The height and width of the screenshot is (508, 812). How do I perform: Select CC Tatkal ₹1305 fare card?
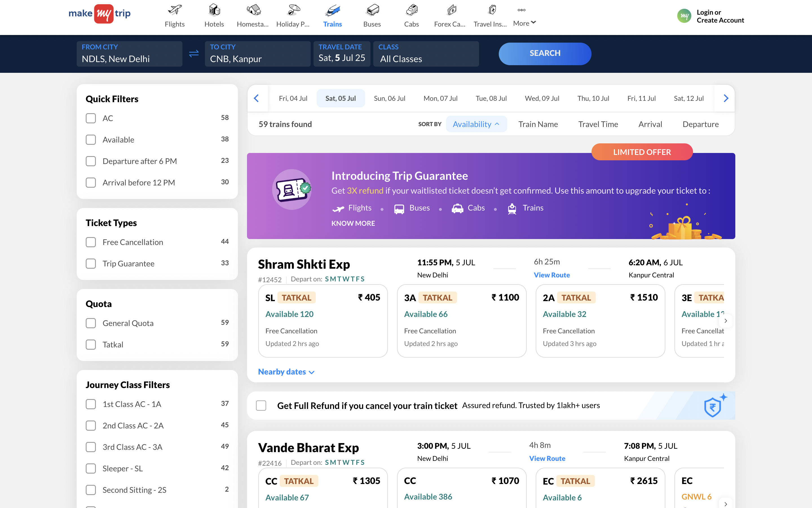click(x=323, y=488)
